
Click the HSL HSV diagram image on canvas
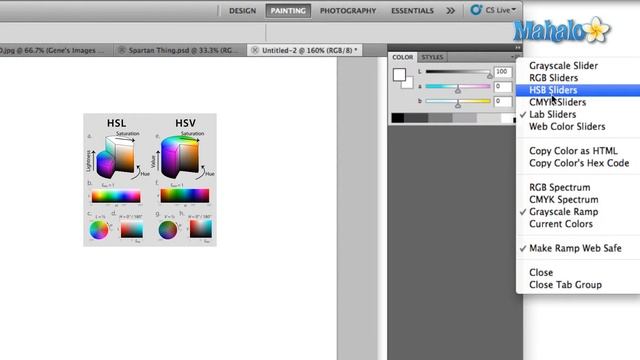pyautogui.click(x=150, y=180)
